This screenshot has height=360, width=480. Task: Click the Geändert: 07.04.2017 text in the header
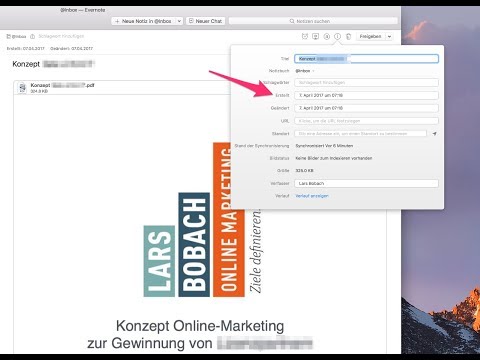click(71, 48)
